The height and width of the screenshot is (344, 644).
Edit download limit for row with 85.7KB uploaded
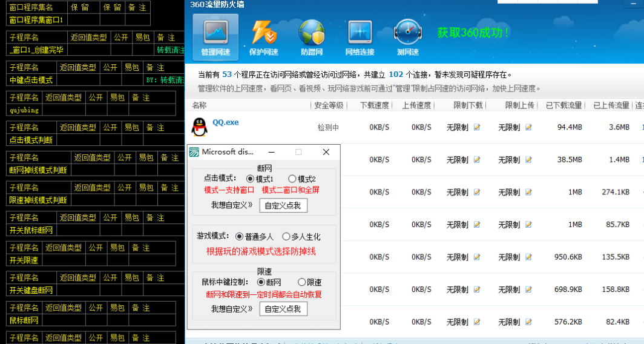(x=477, y=225)
